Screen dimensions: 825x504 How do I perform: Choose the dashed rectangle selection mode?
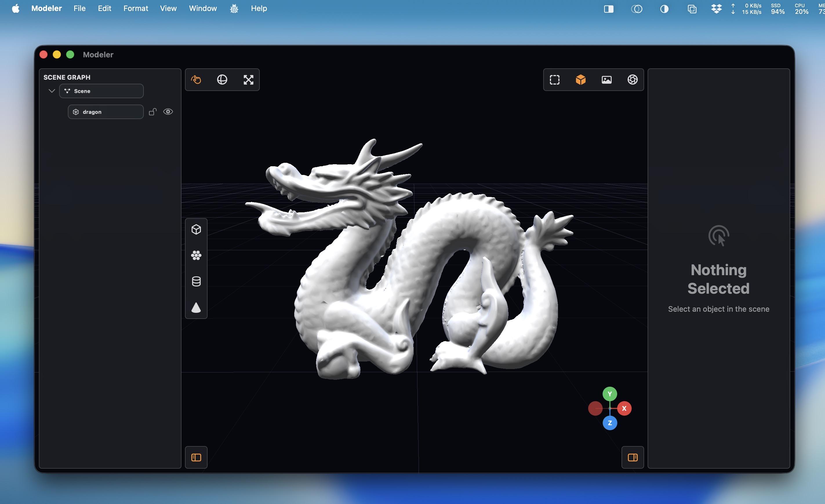[555, 80]
